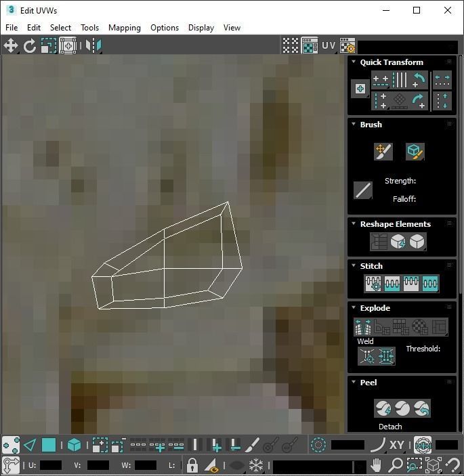464x476 pixels.
Task: Open the Edit menu
Action: click(x=34, y=28)
